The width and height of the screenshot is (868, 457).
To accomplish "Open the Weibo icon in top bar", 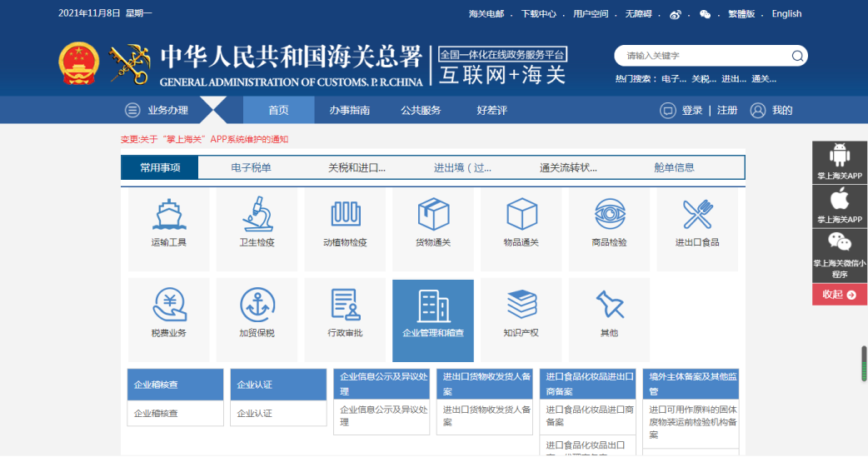I will pyautogui.click(x=676, y=14).
